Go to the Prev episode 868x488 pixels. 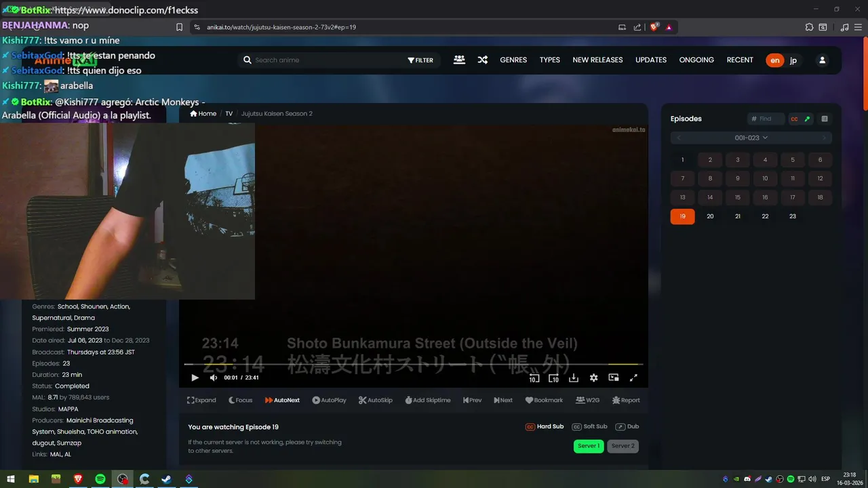point(473,400)
